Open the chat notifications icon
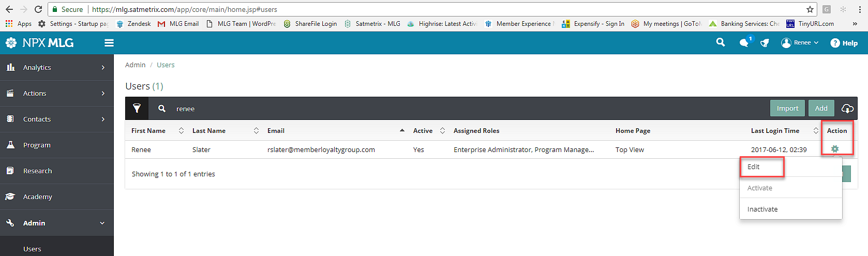 coord(744,43)
